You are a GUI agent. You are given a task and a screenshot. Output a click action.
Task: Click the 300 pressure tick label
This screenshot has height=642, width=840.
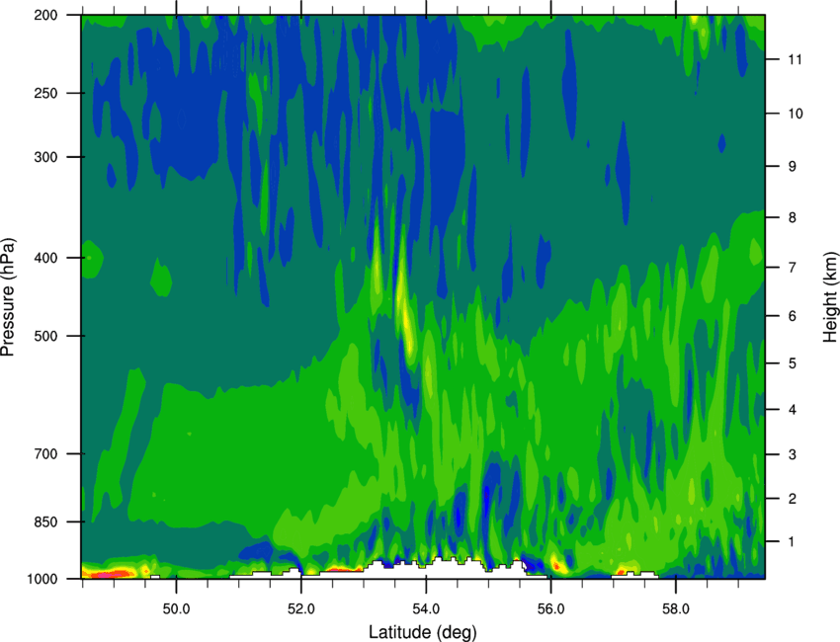pyautogui.click(x=45, y=157)
